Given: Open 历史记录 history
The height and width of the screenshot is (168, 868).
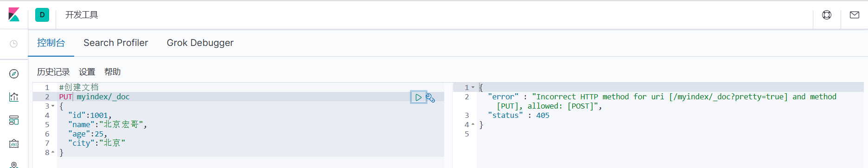Looking at the screenshot, I should [x=53, y=72].
